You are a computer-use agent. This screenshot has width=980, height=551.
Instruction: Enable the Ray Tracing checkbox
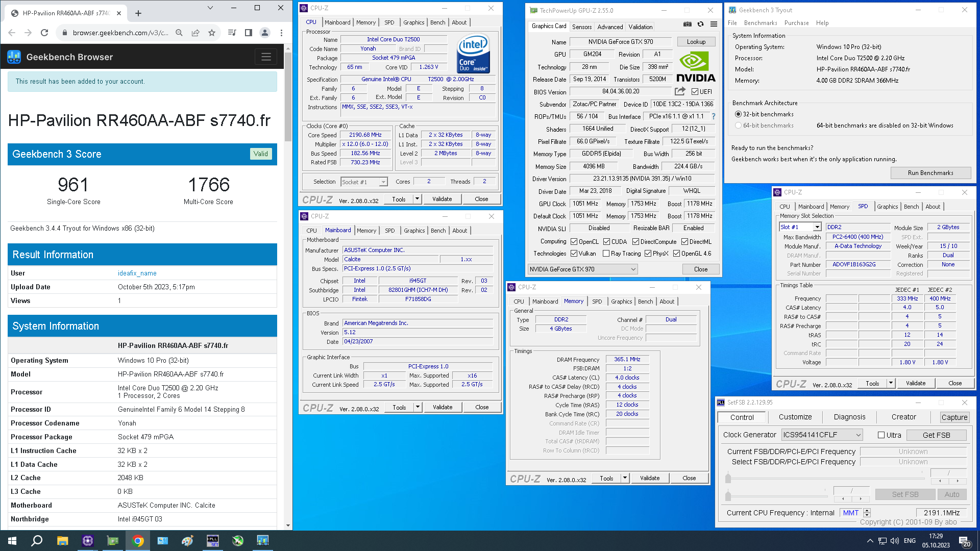(x=606, y=254)
